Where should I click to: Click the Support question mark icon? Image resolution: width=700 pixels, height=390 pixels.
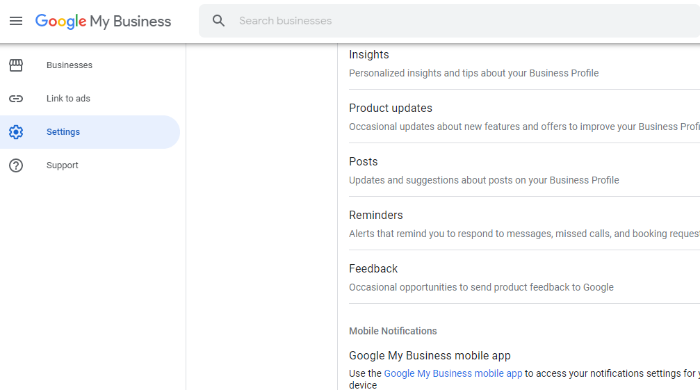(16, 166)
